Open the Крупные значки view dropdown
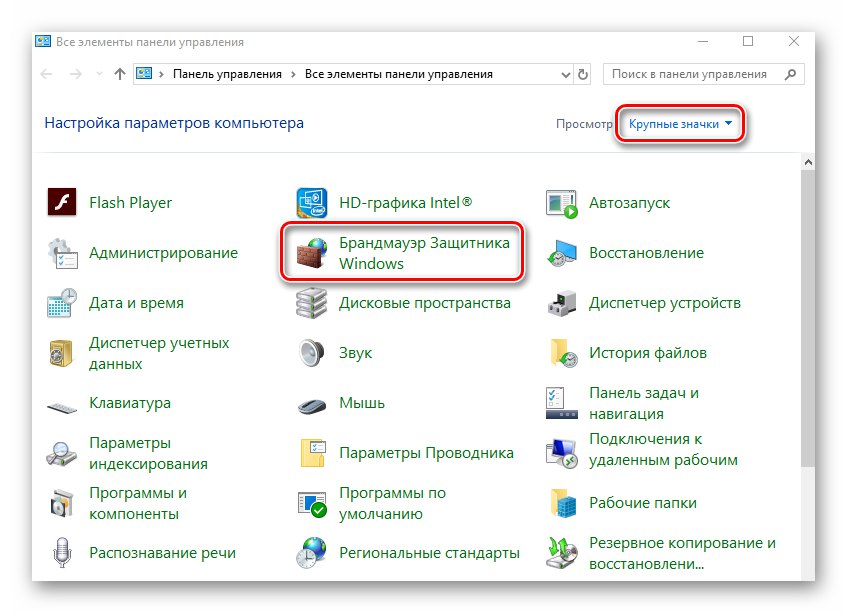This screenshot has width=847, height=613. [680, 124]
